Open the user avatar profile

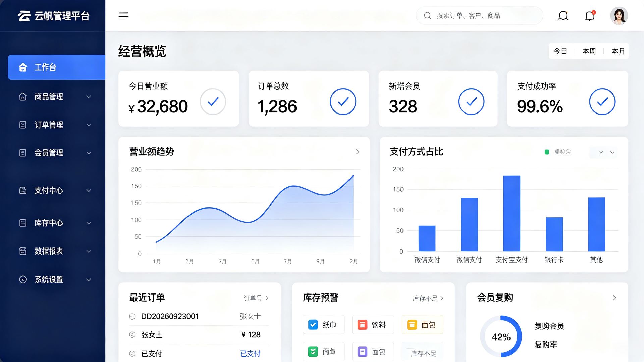click(619, 16)
